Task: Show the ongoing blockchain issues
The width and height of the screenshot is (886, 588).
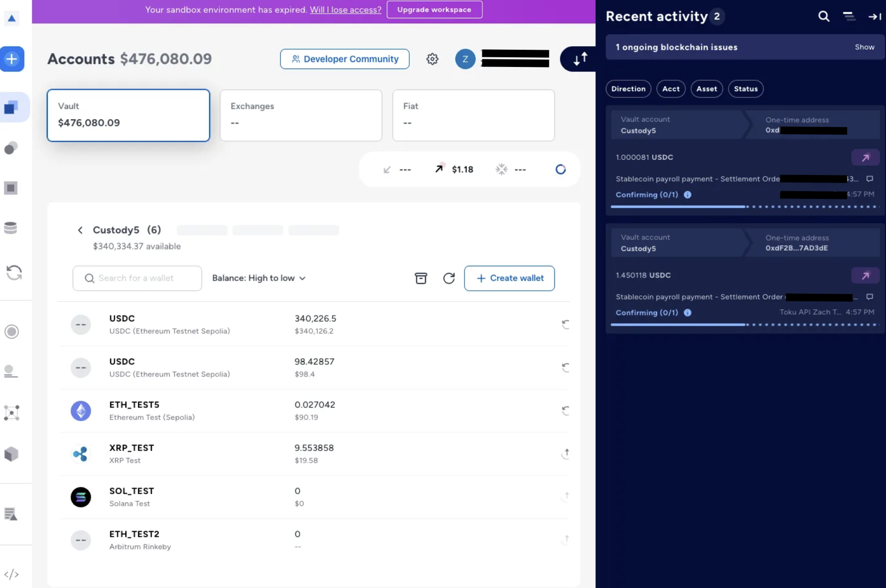Action: (864, 47)
